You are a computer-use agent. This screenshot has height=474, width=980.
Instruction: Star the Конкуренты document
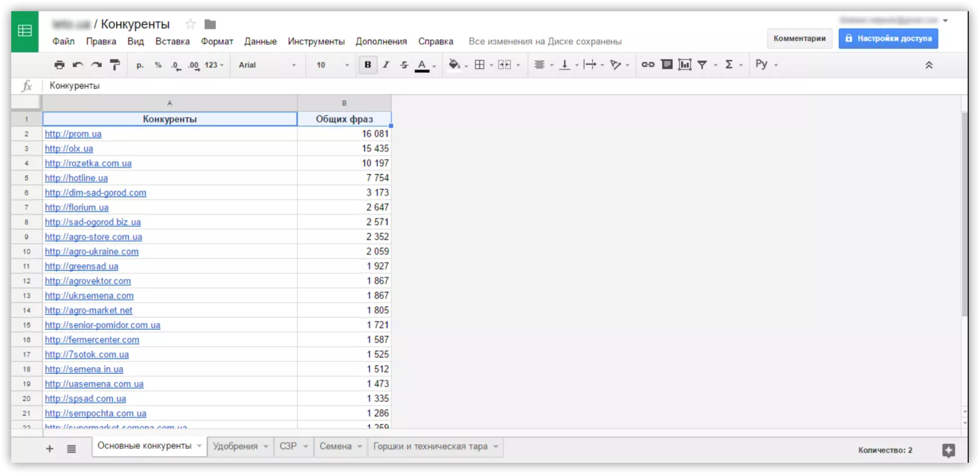coord(190,24)
